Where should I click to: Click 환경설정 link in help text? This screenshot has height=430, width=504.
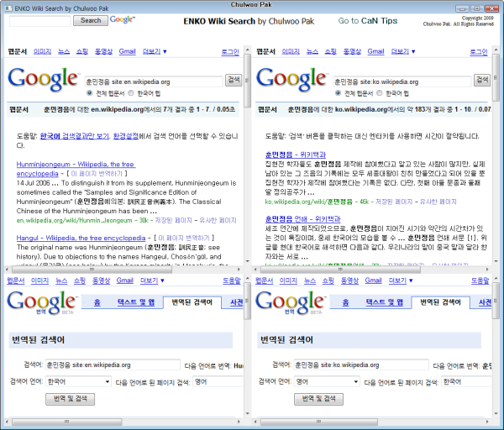[126, 136]
